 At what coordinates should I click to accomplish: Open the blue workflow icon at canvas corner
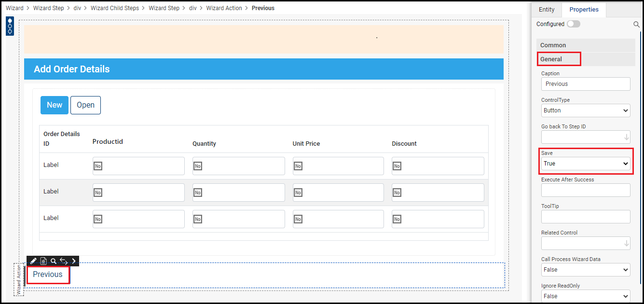click(10, 26)
